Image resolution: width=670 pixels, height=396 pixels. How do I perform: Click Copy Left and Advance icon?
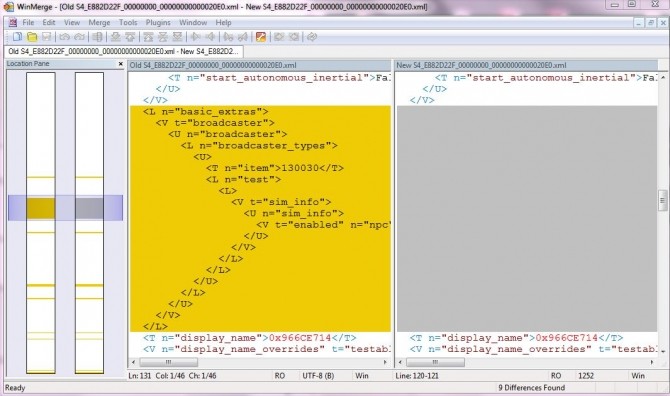243,37
